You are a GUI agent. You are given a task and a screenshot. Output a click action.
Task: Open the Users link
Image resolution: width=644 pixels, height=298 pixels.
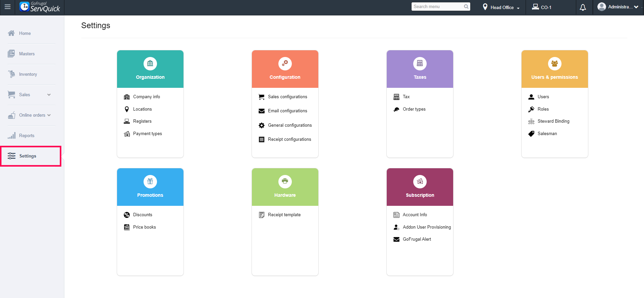[543, 97]
